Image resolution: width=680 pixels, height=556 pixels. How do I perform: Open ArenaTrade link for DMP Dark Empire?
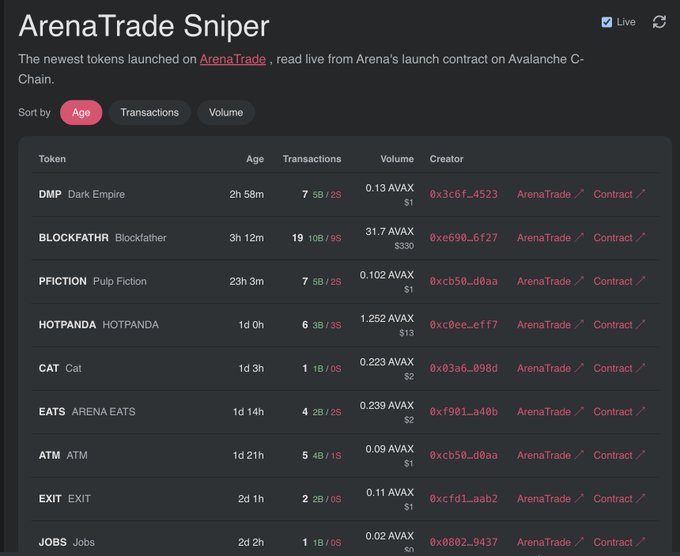[550, 194]
